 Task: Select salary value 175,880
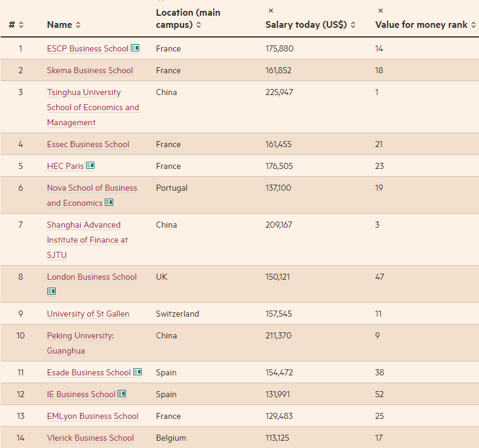pyautogui.click(x=280, y=48)
